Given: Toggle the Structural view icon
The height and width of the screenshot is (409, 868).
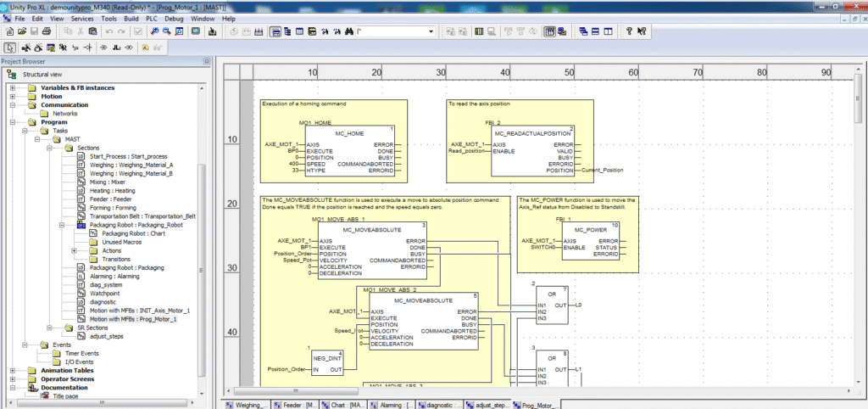Looking at the screenshot, I should pyautogui.click(x=11, y=75).
